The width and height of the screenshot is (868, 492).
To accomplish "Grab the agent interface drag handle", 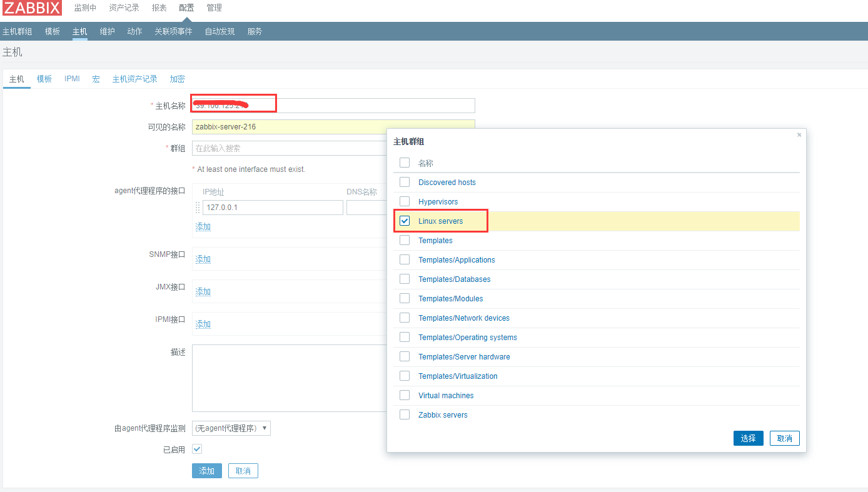I will tap(198, 208).
